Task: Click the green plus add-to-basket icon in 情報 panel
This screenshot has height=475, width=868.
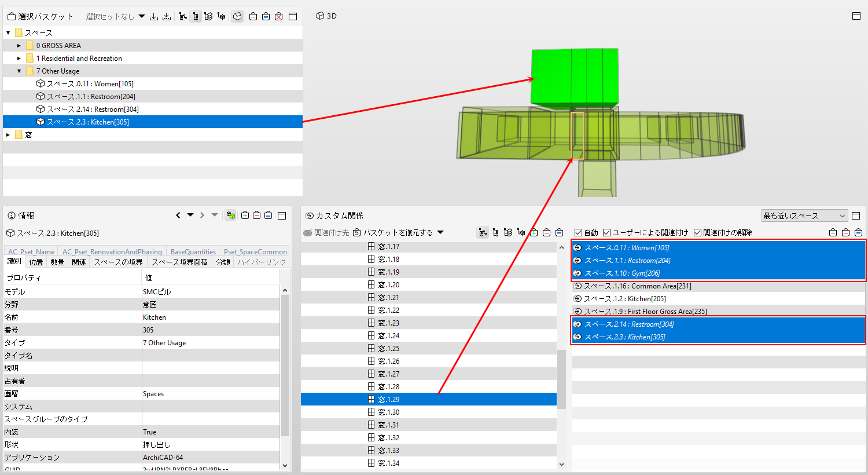Action: coord(245,215)
